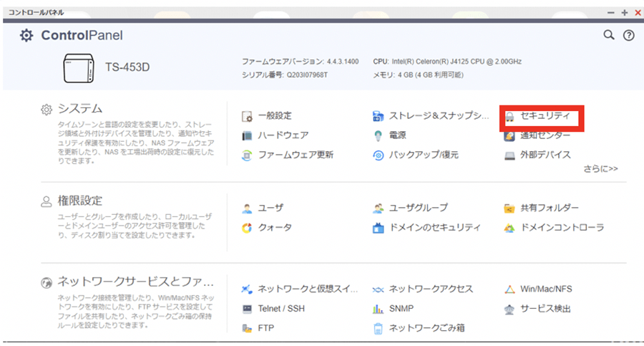Image resolution: width=644 pixels, height=346 pixels.
Task: Open the ドメインのセキュリティ link
Action: [435, 228]
